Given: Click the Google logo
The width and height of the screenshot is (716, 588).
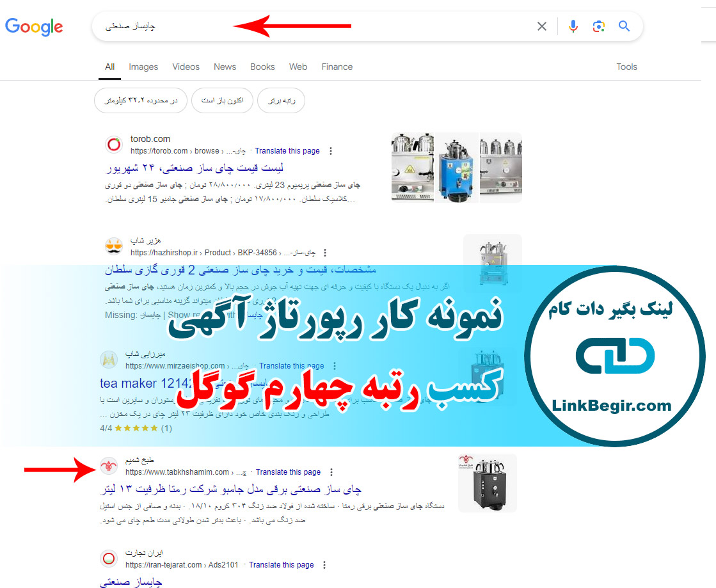Looking at the screenshot, I should click(34, 26).
